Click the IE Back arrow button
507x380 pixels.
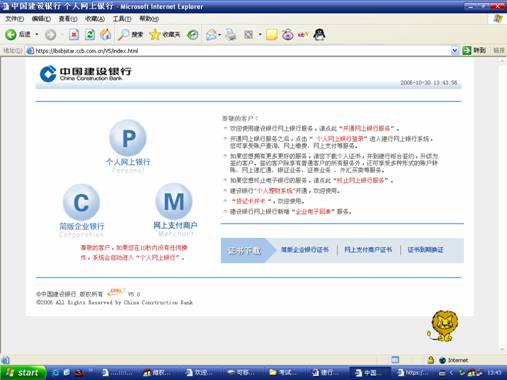point(11,34)
